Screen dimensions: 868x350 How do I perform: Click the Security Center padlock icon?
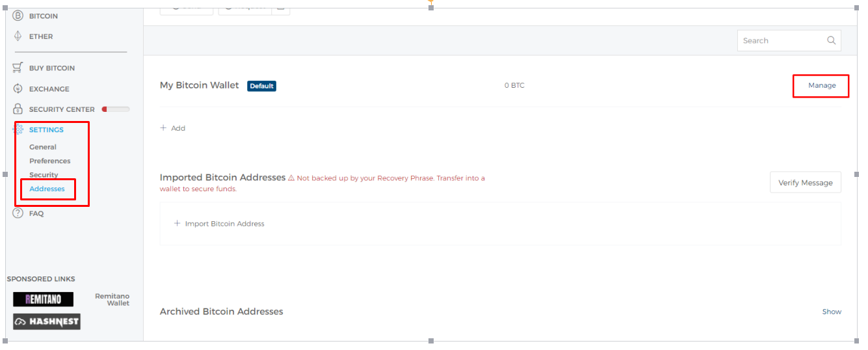[18, 109]
